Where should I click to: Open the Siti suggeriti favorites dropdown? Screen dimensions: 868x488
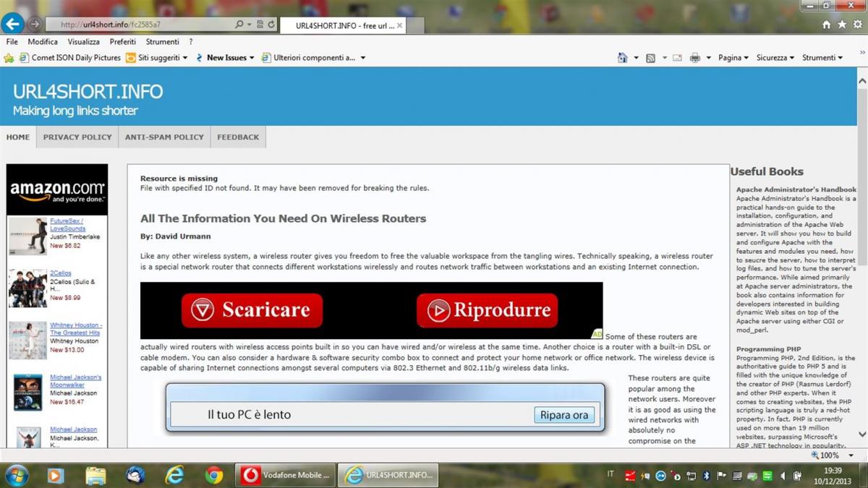157,58
